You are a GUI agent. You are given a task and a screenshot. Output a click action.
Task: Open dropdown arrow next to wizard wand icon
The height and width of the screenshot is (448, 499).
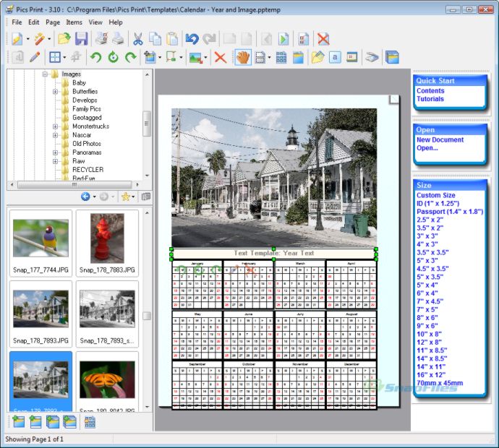49,39
